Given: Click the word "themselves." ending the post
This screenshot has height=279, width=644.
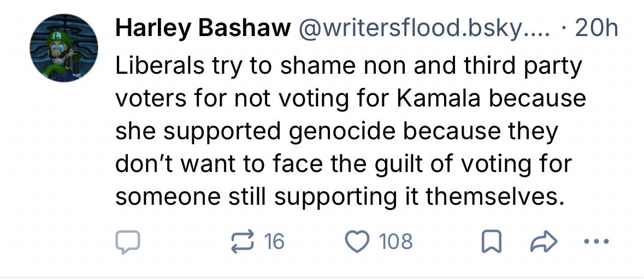Looking at the screenshot, I should [x=495, y=197].
